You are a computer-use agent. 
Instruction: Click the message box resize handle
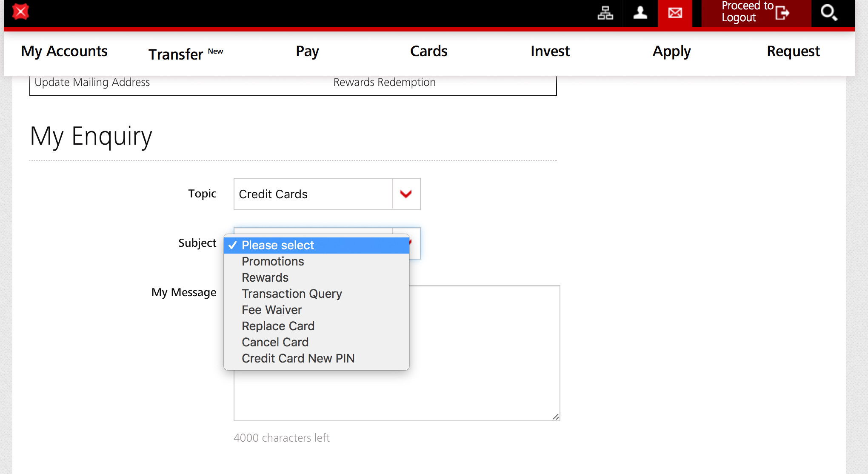(556, 417)
